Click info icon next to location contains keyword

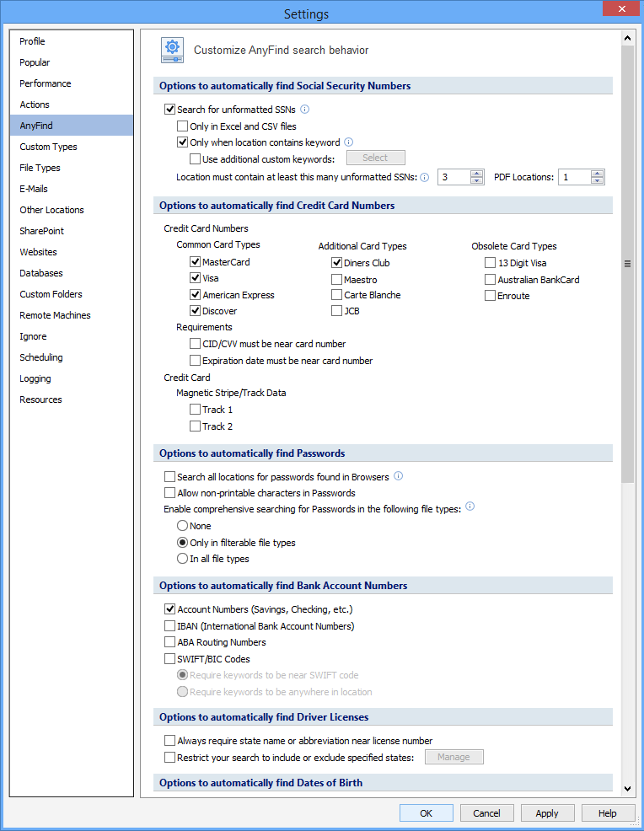click(348, 142)
